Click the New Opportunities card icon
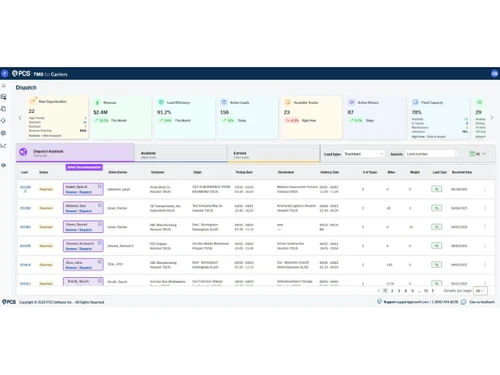The width and height of the screenshot is (500, 375). tap(33, 101)
